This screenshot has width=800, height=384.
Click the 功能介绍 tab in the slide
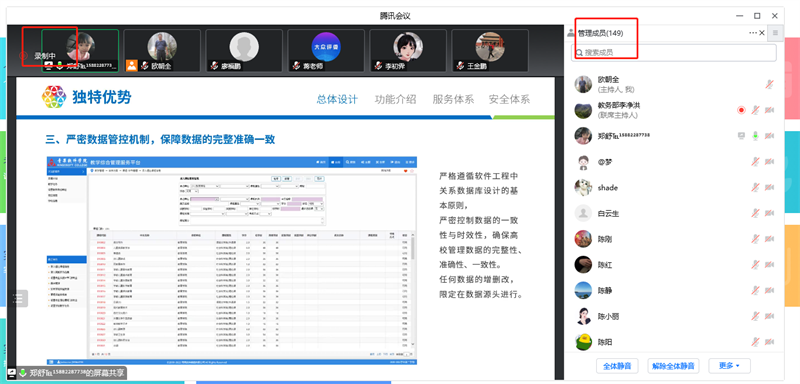pyautogui.click(x=395, y=99)
